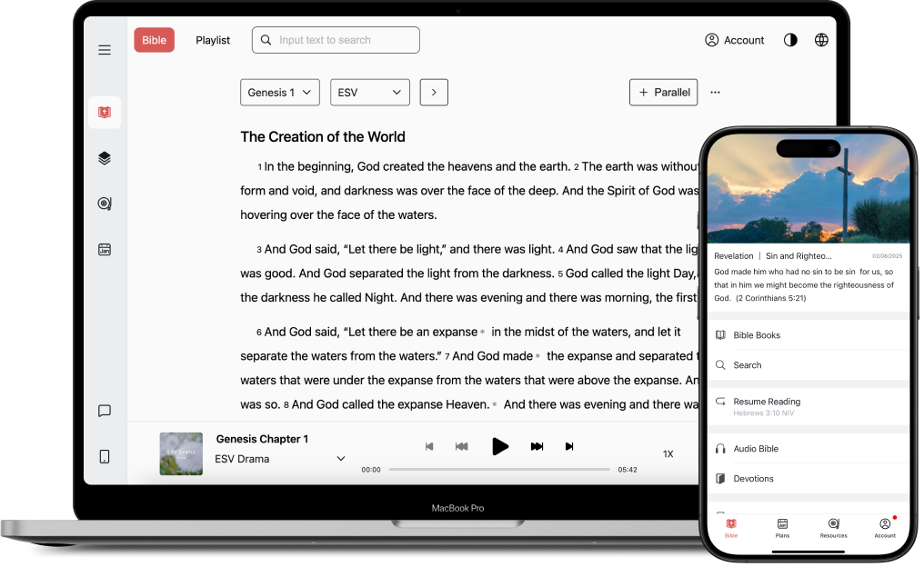The width and height of the screenshot is (924, 567).
Task: Open the chat feedback icon in sidebar
Action: pos(105,411)
